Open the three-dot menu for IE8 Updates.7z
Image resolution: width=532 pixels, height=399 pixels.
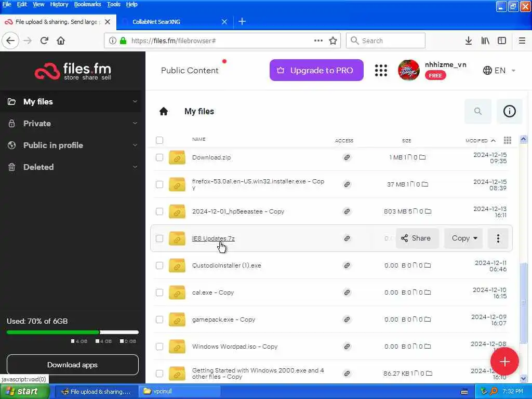coord(498,238)
